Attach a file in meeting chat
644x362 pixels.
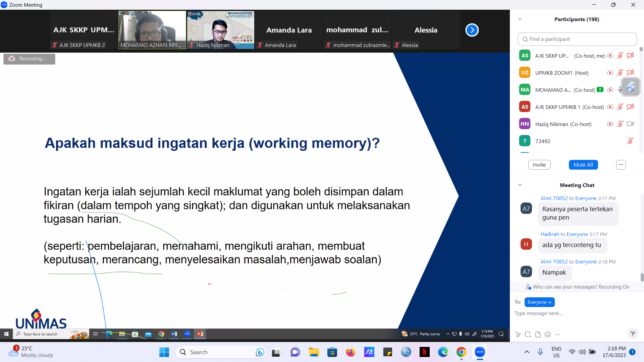click(x=538, y=334)
